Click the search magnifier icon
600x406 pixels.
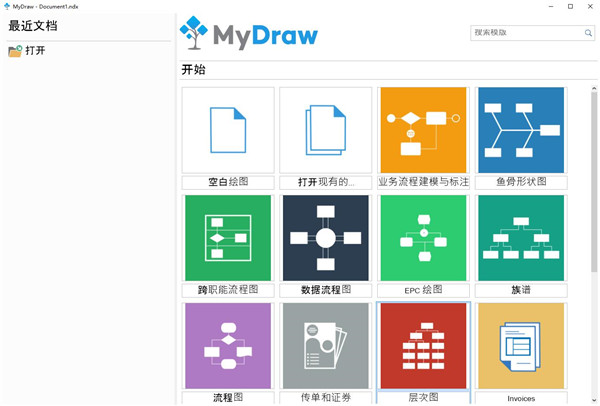point(588,33)
